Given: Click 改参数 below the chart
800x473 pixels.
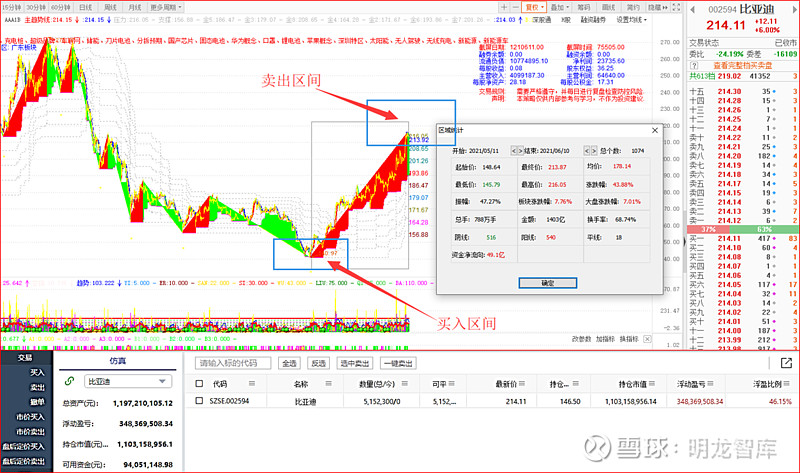Looking at the screenshot, I should (581, 339).
